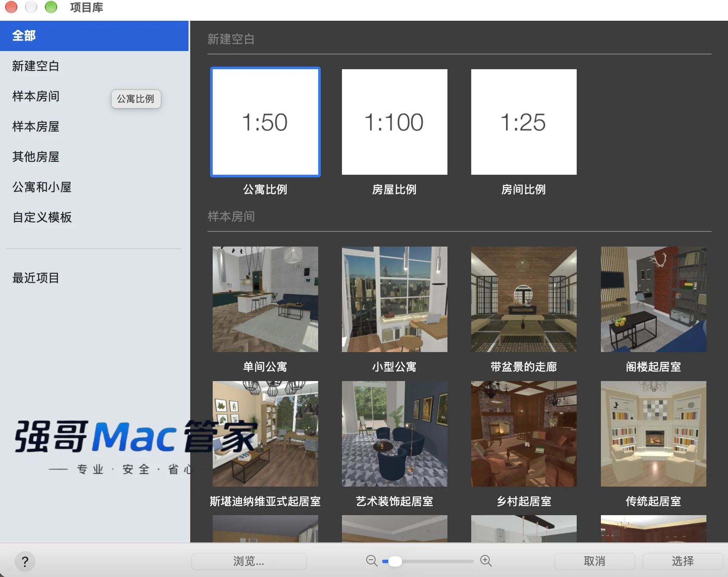Click the 带盆景的走廊 caption text
The width and height of the screenshot is (728, 577).
524,367
